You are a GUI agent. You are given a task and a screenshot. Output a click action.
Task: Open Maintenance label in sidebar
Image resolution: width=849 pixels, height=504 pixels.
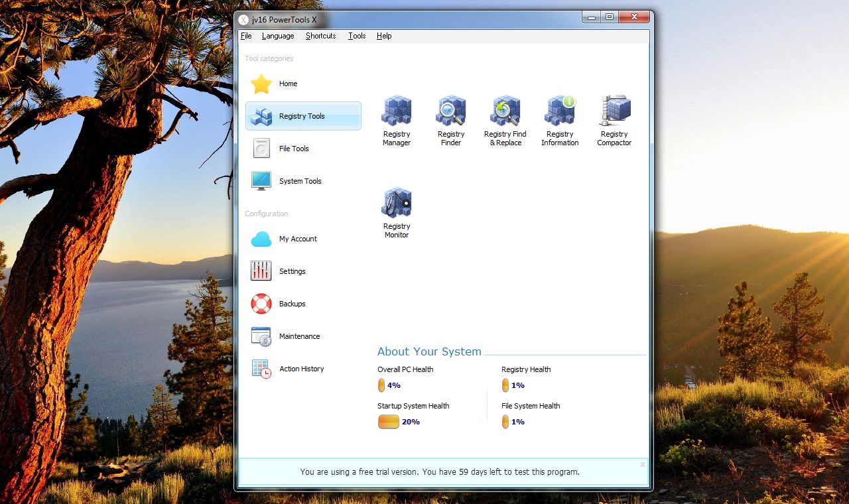[299, 336]
